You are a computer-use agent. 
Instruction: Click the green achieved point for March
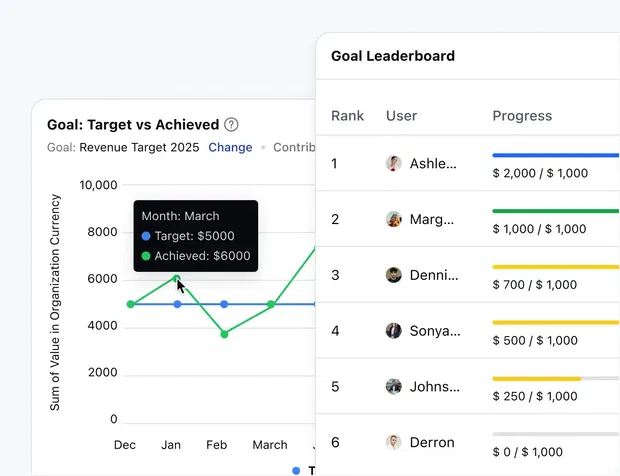coord(271,304)
